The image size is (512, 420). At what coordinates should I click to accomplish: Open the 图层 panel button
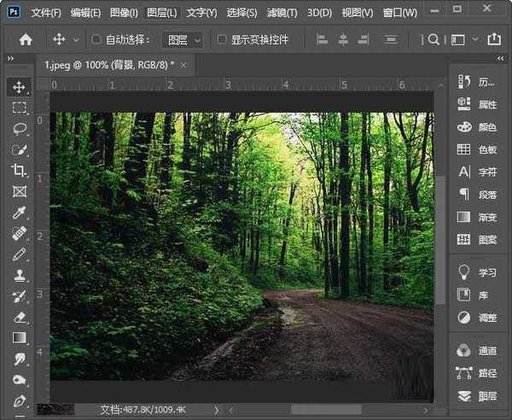[x=478, y=396]
